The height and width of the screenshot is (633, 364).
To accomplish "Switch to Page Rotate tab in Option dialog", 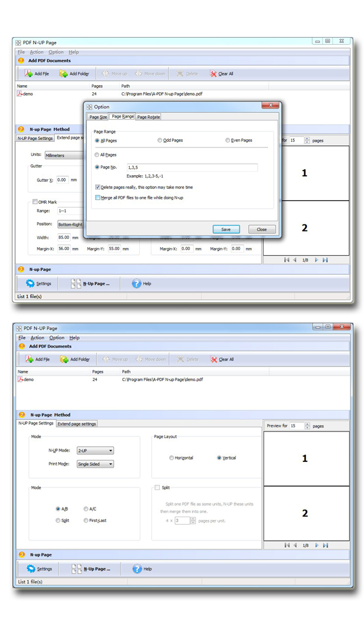I will [x=149, y=117].
